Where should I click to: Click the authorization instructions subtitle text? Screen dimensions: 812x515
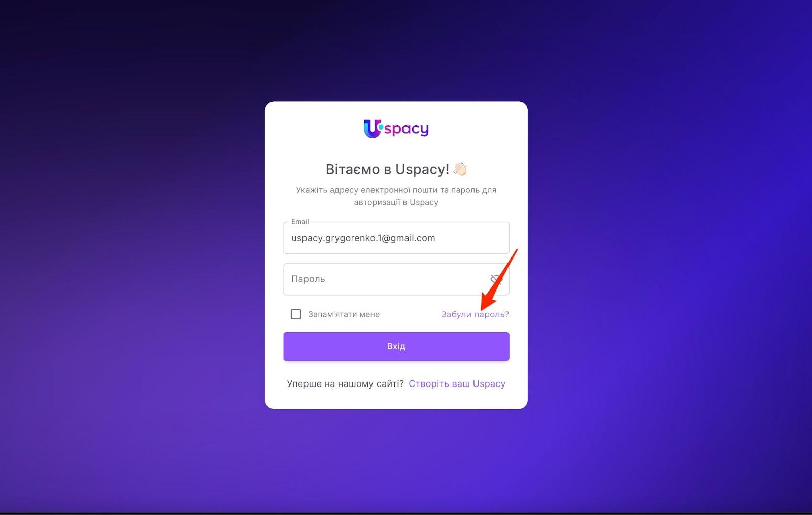click(x=396, y=196)
